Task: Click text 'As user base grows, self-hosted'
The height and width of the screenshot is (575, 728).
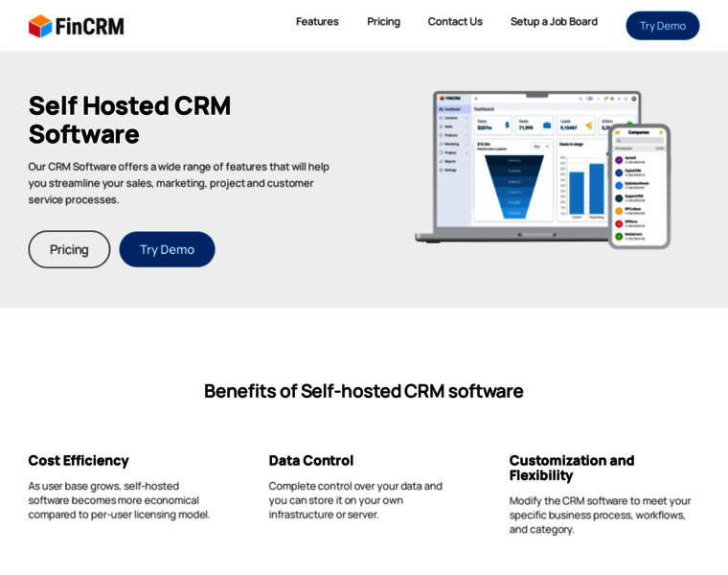Action: pyautogui.click(x=103, y=486)
